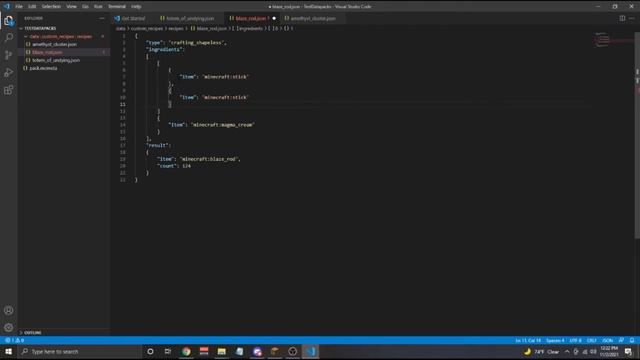The image size is (640, 360).
Task: Click unsaved dot on blaze_rod.json tab
Action: 274,18
